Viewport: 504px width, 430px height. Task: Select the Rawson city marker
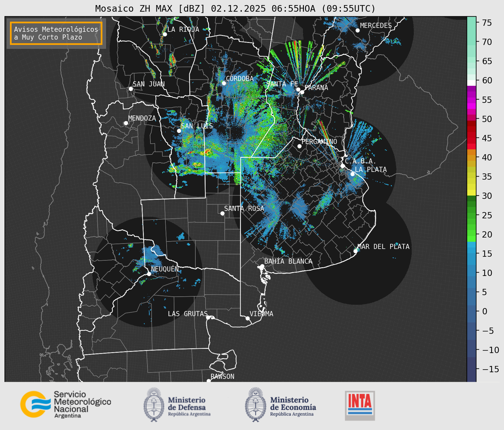(209, 381)
